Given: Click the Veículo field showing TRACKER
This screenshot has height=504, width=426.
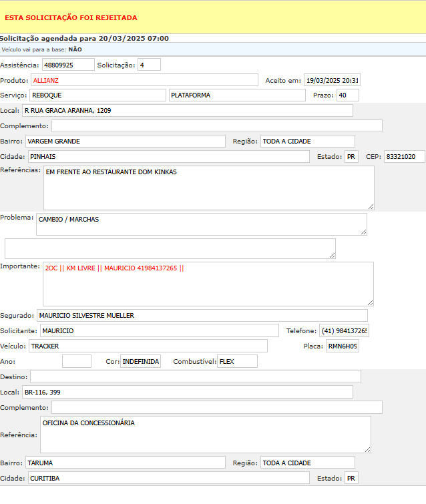Looking at the screenshot, I should tap(148, 346).
